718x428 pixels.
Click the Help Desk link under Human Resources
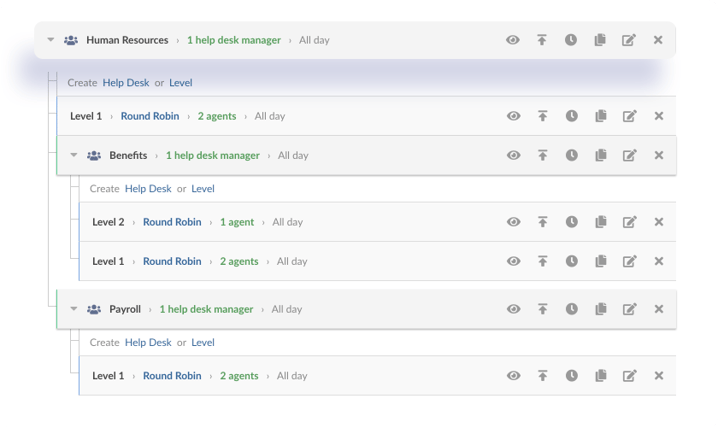click(126, 83)
